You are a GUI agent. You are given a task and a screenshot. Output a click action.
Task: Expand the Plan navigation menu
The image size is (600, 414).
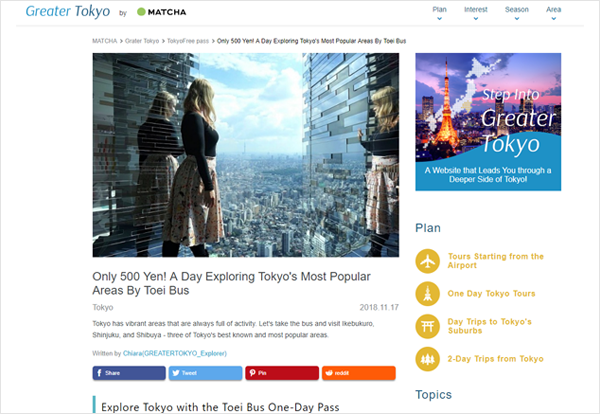(439, 13)
